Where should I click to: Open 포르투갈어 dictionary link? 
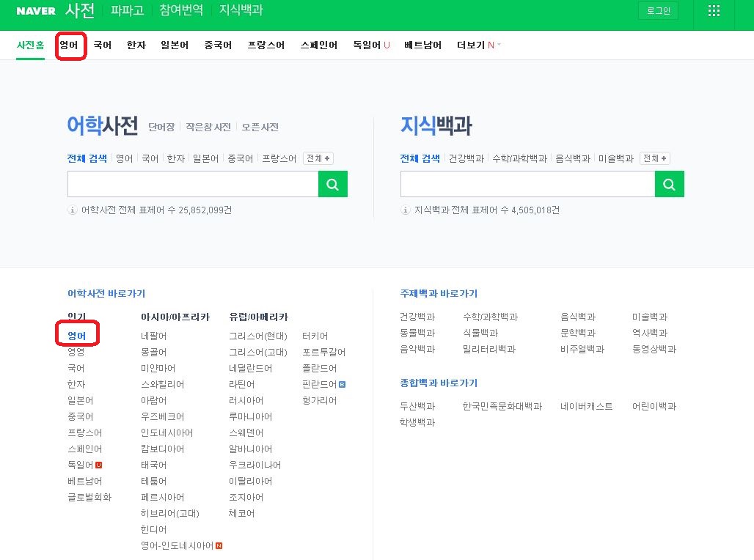click(x=323, y=352)
